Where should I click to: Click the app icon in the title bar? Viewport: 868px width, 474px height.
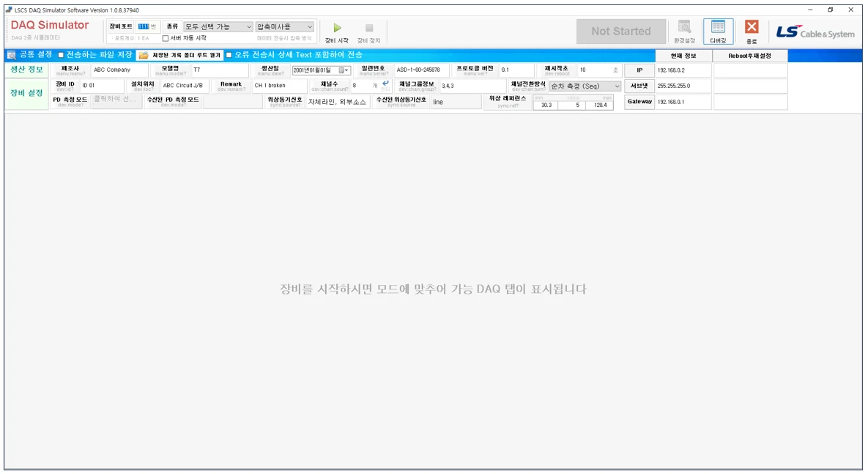pyautogui.click(x=8, y=10)
